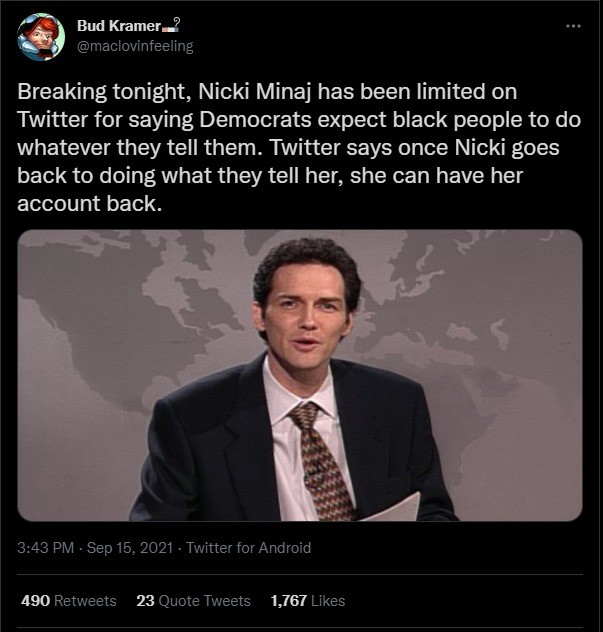Open Bud Kramer's profile avatar
The image size is (603, 632).
(41, 37)
